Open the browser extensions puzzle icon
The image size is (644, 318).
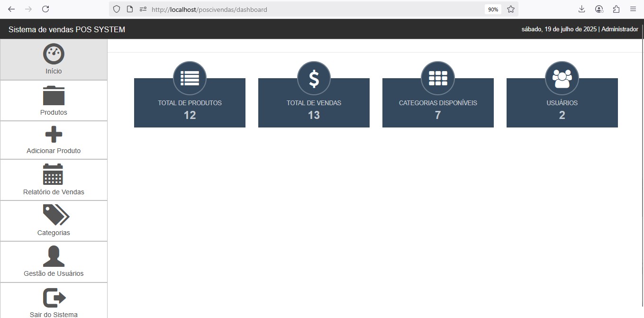(x=616, y=9)
